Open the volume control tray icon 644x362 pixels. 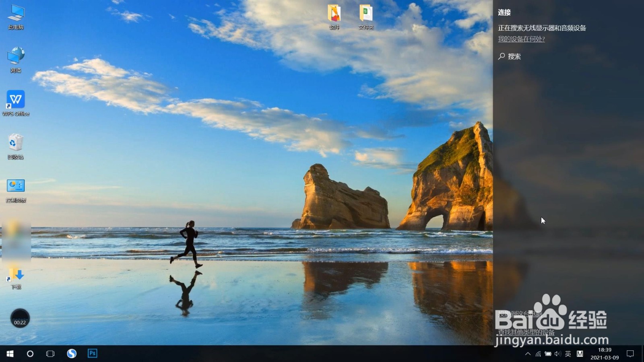click(557, 354)
